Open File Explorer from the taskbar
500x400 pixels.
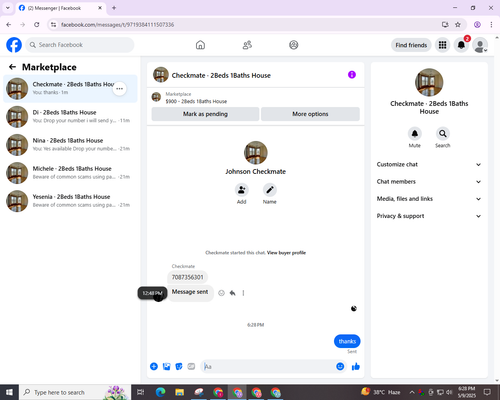180,392
